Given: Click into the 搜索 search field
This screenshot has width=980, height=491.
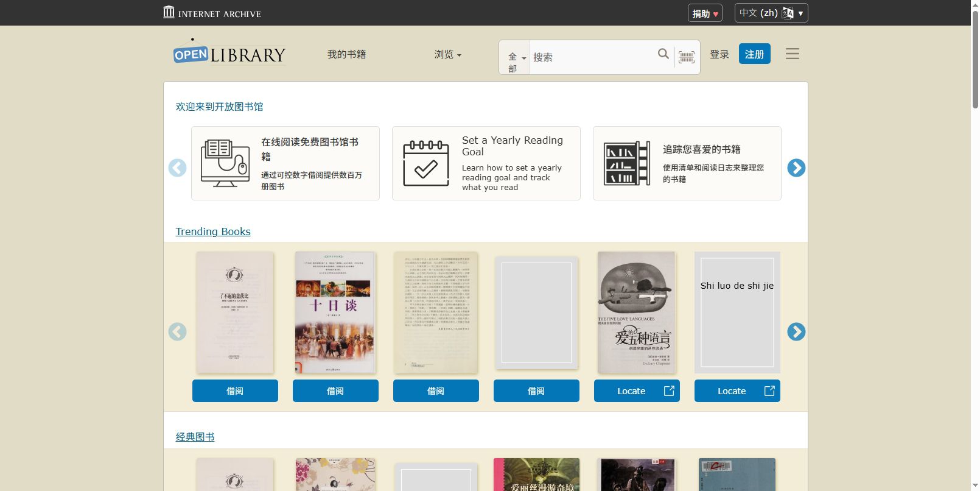Looking at the screenshot, I should 590,57.
